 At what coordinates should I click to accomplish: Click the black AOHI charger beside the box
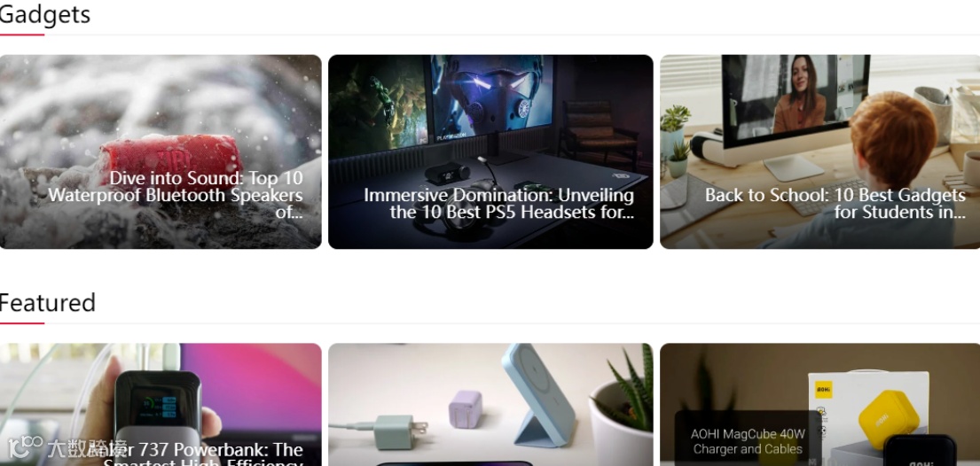920,451
